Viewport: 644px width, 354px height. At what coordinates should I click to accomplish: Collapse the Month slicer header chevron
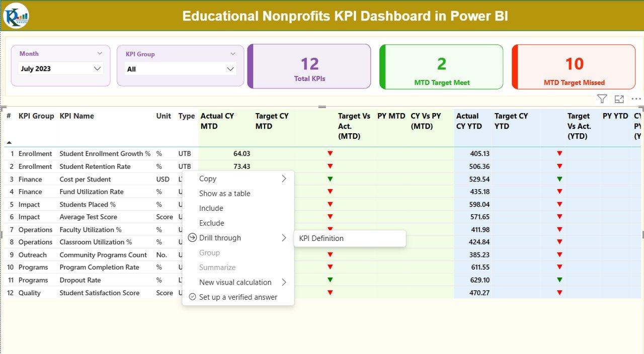[x=99, y=53]
